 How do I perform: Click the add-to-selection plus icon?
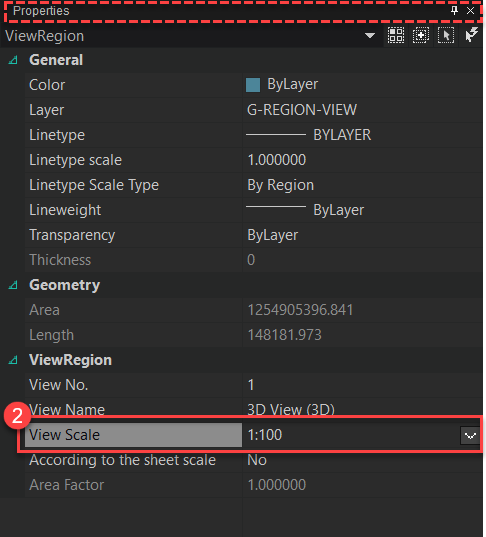click(x=421, y=35)
